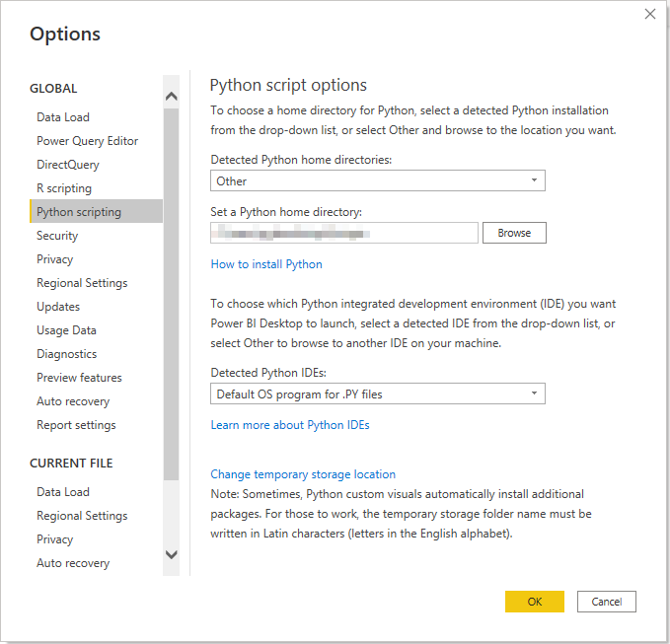The width and height of the screenshot is (670, 644).
Task: Click the sidebar scrollbar thumb
Action: [172, 295]
